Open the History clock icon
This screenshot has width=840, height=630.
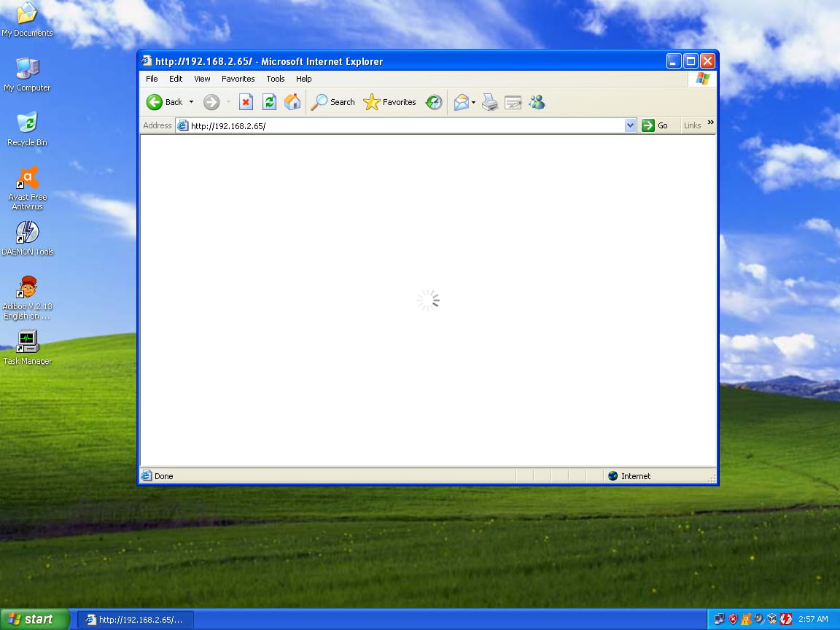point(433,102)
